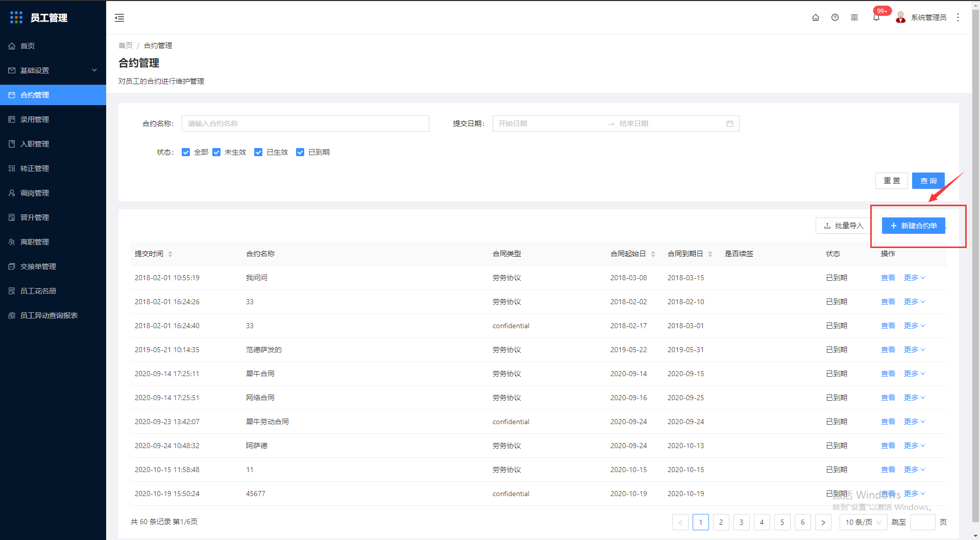
Task: Sort by 合同起始日 column arrows
Action: coord(653,254)
